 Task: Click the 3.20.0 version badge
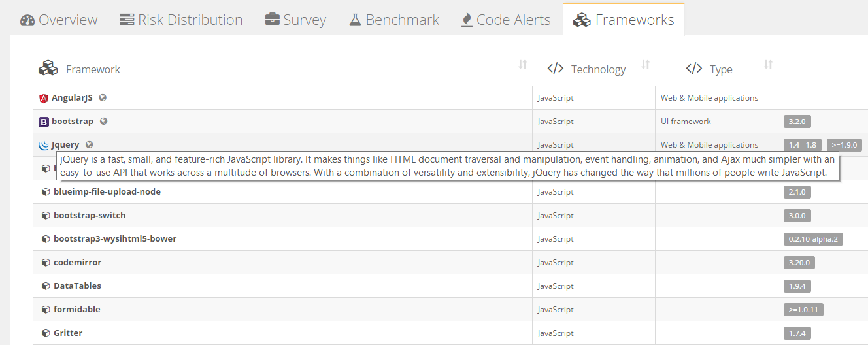[x=799, y=263]
